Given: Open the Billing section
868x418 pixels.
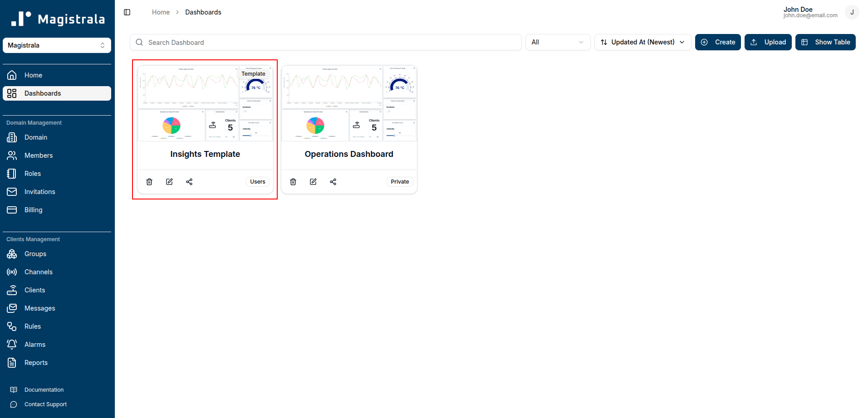Looking at the screenshot, I should point(33,209).
